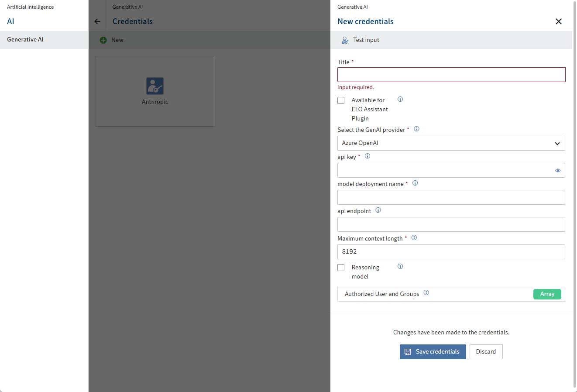Click the Maximum context length field

pos(451,252)
